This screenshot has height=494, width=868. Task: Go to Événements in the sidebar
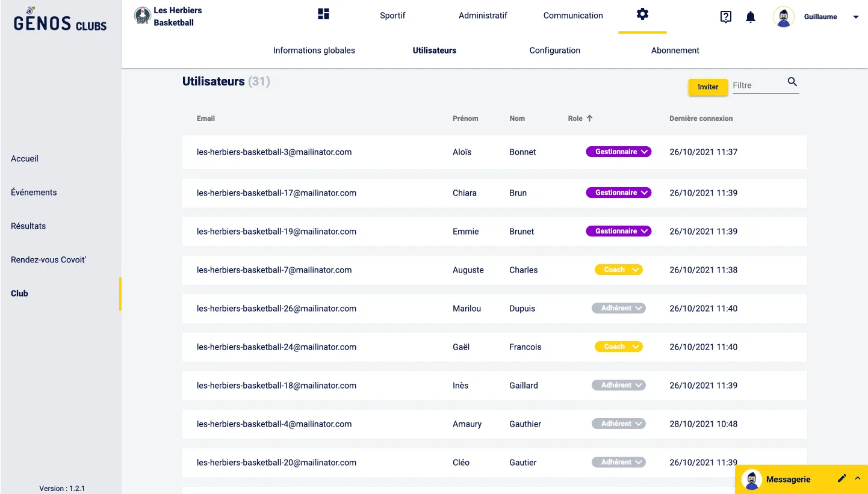pyautogui.click(x=34, y=193)
